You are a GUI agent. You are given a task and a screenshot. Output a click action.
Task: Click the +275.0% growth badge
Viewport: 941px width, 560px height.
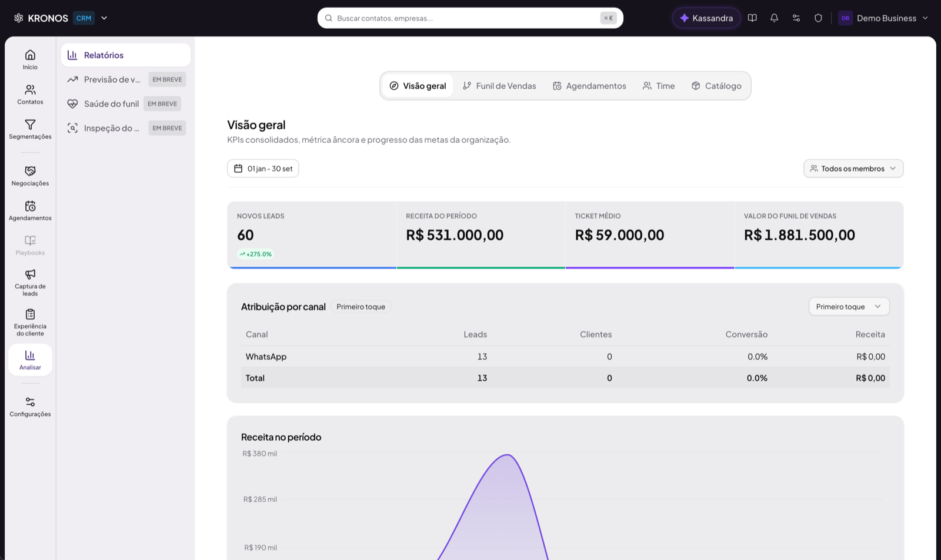click(x=255, y=254)
